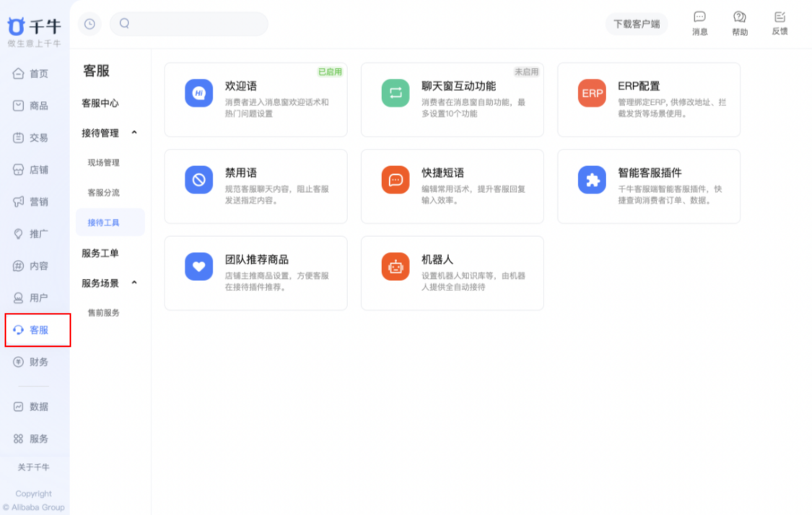Open the 关于千牛 link
Screen dimensions: 812x515
34,467
